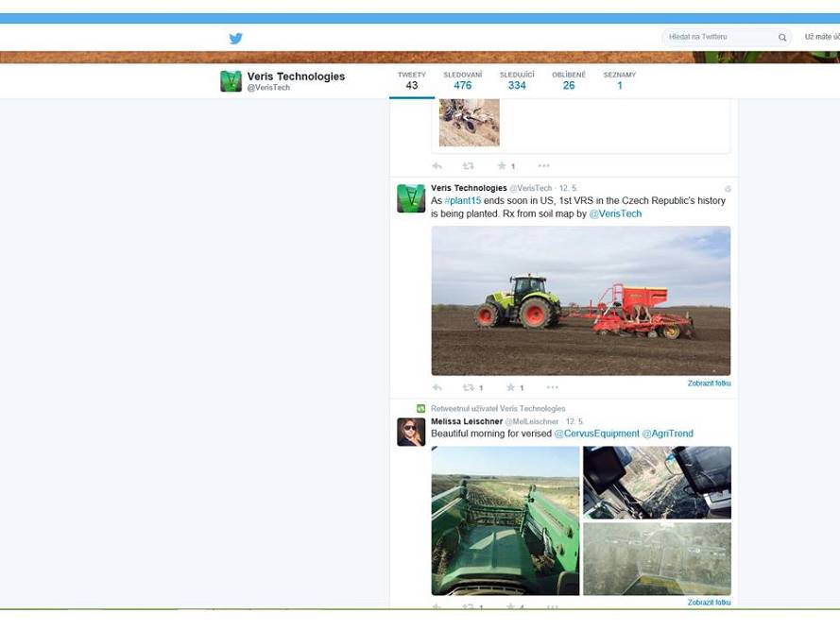Image resolution: width=840 pixels, height=630 pixels.
Task: Retweet the top partially visible tweet
Action: pyautogui.click(x=469, y=166)
